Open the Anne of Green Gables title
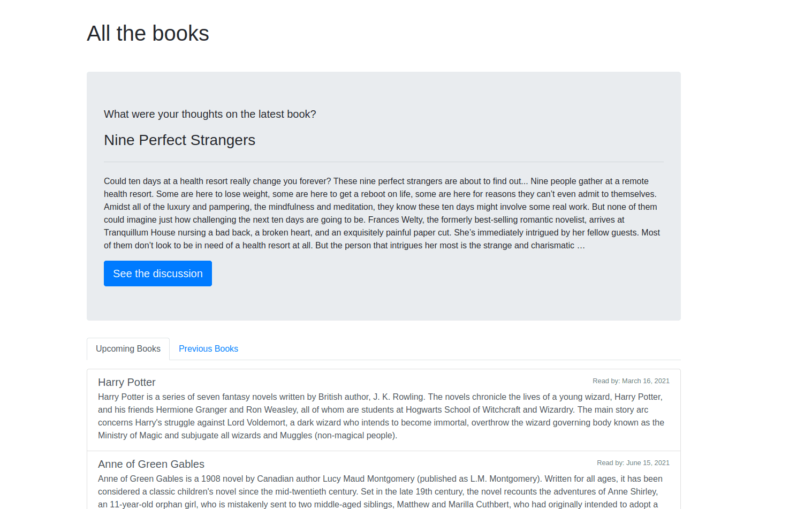812x509 pixels. coord(151,464)
